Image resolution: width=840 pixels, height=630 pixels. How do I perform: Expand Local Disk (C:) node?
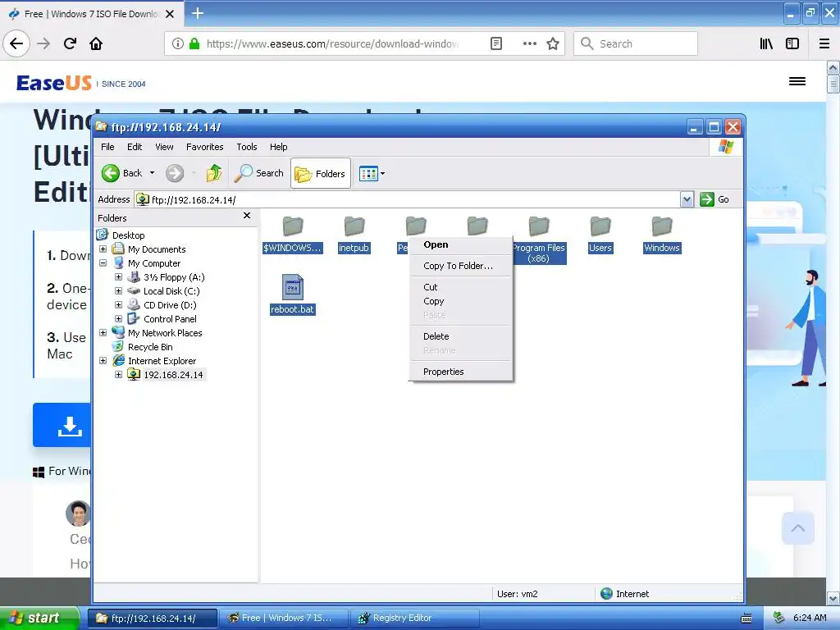[118, 291]
